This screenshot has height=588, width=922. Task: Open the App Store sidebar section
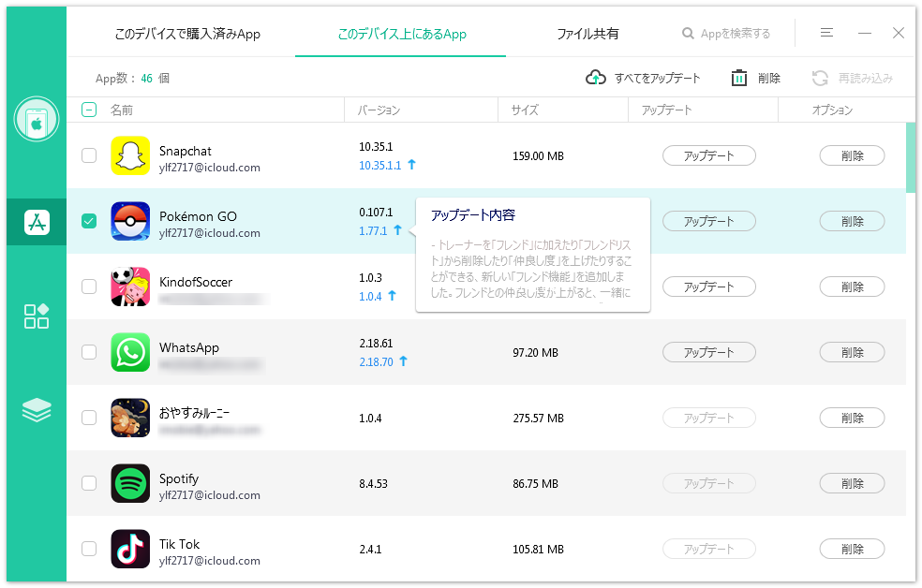tap(37, 222)
